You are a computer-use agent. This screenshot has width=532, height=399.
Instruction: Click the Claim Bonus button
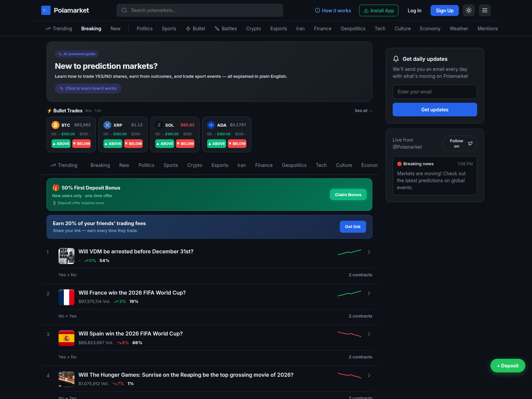(x=348, y=195)
